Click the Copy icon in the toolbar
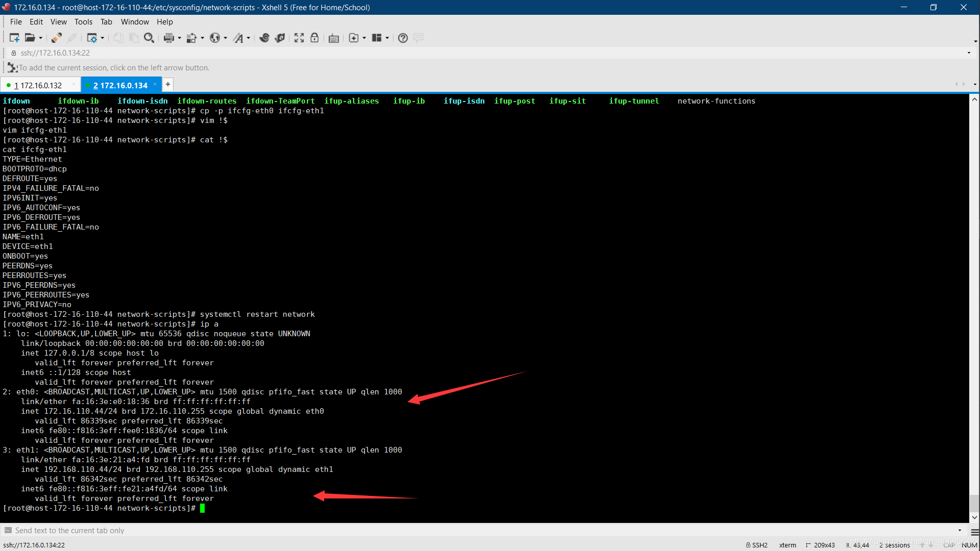Viewport: 980px width, 551px height. coord(118,38)
